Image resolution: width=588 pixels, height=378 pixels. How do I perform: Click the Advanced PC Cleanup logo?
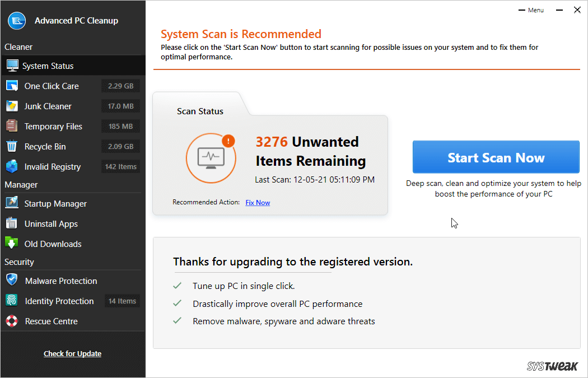point(16,20)
